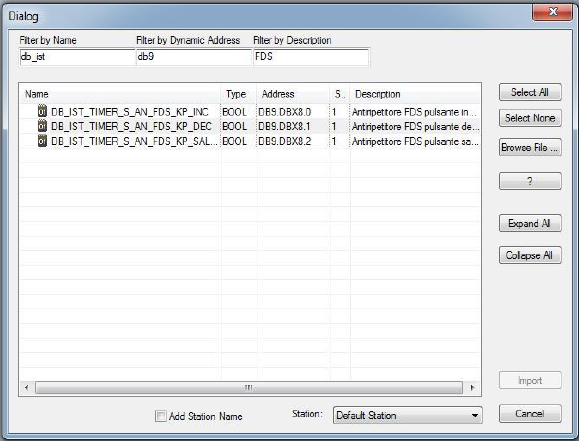Sort by the Address column header
This screenshot has height=441, width=579.
[x=293, y=94]
